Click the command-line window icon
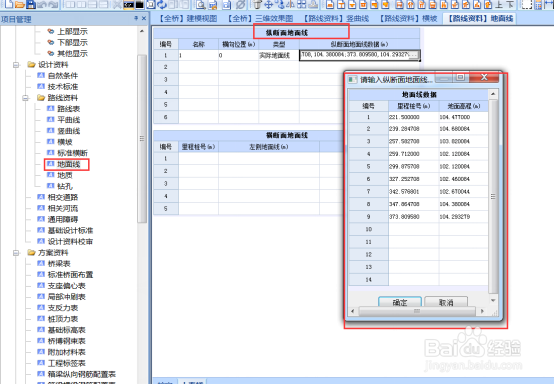554x385 pixels. tap(128, 4)
